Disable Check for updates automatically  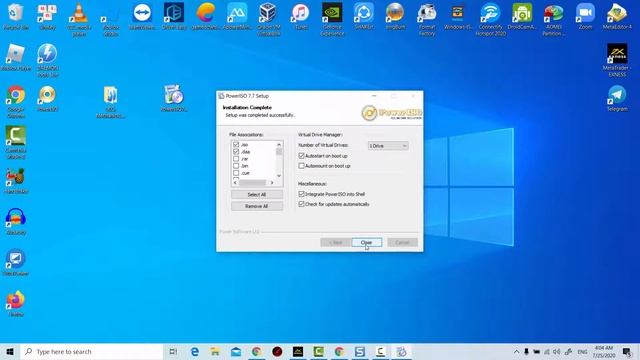301,204
